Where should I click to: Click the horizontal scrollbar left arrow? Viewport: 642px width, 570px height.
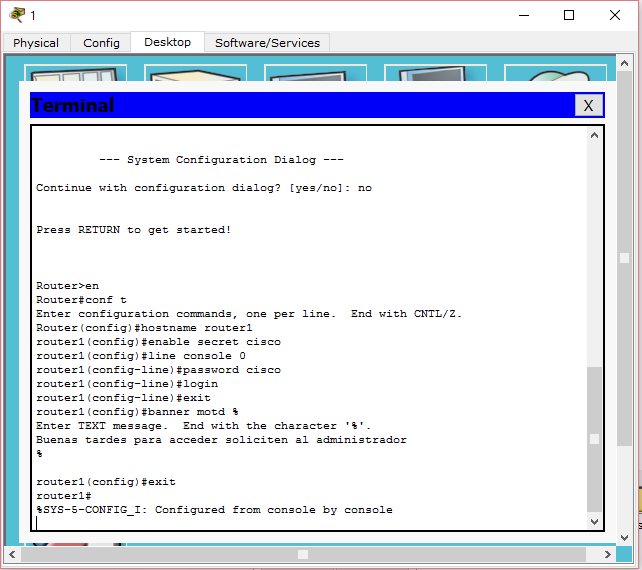point(12,554)
